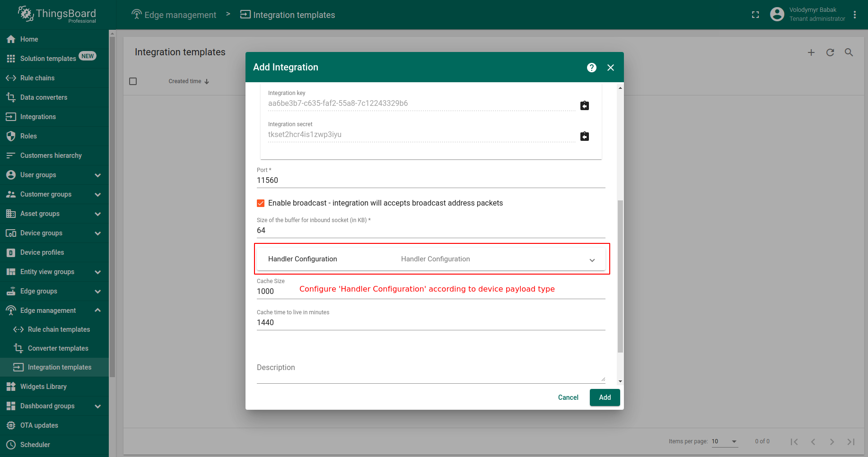The width and height of the screenshot is (868, 457).
Task: Click the Add button
Action: point(605,397)
